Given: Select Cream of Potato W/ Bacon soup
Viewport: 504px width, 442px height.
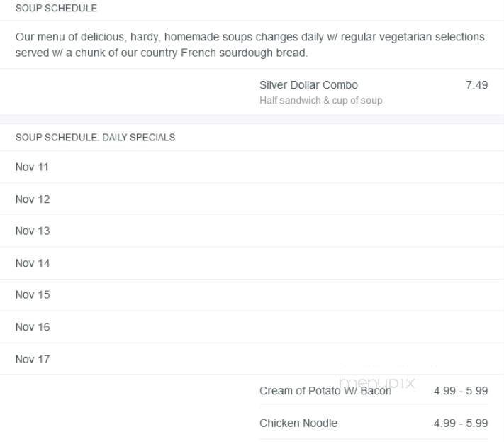Looking at the screenshot, I should [x=325, y=391].
